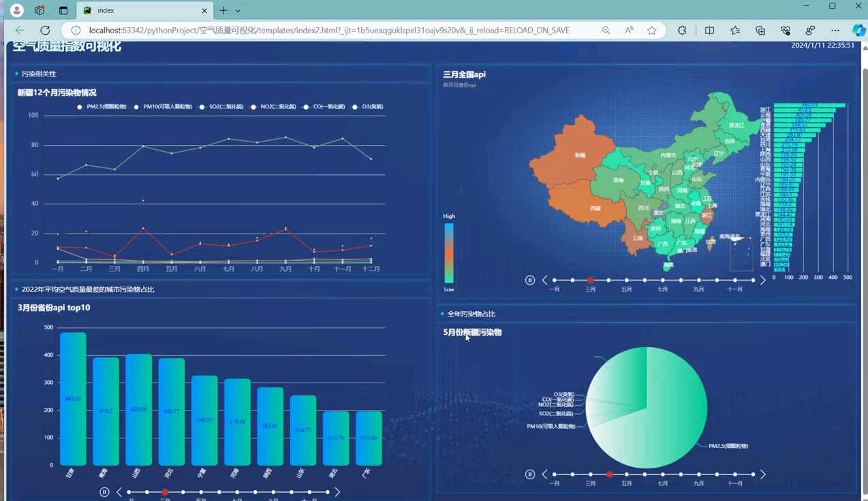Select 五月 point on map timeline
Screen dimensions: 868x501
pos(627,280)
